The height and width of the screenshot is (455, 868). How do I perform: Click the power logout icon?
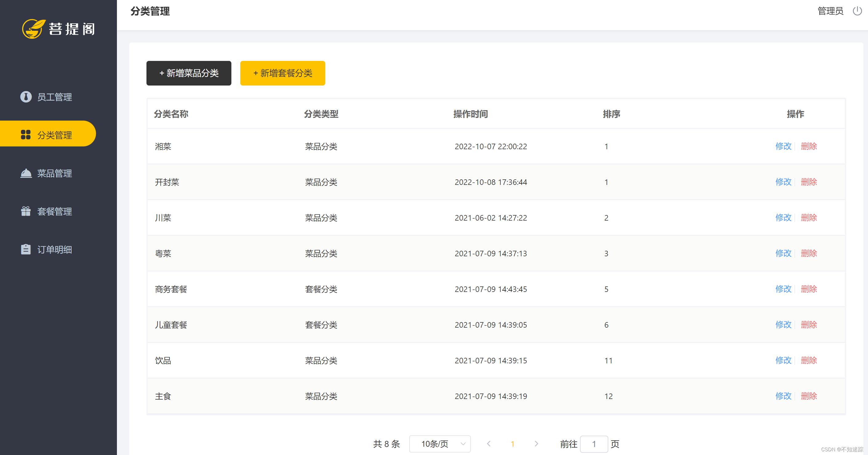click(x=857, y=11)
